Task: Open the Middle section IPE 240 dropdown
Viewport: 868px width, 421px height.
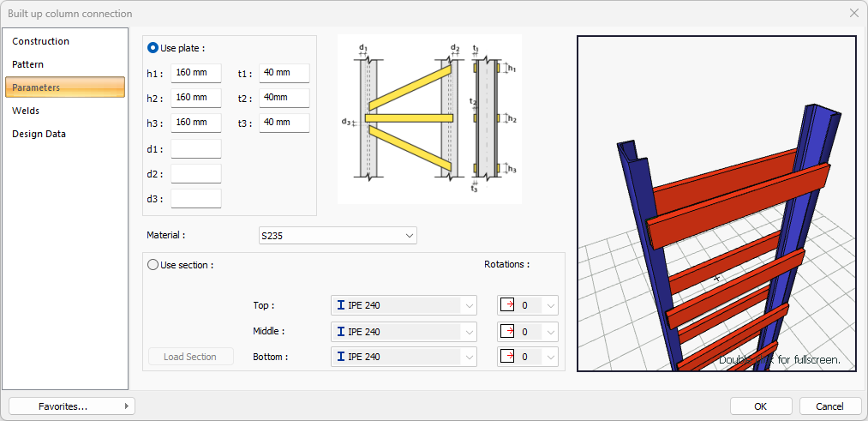Action: coord(404,332)
